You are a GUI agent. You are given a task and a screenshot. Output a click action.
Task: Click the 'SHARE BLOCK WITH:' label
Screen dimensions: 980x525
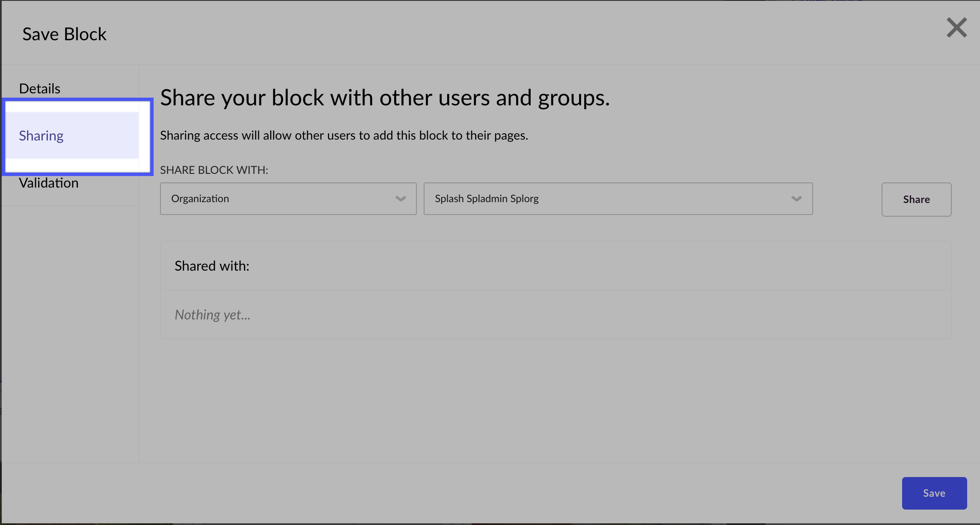214,170
